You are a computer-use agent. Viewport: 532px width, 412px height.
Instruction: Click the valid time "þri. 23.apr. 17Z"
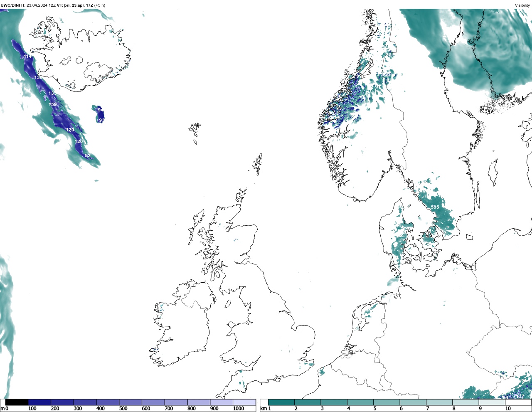click(x=79, y=5)
